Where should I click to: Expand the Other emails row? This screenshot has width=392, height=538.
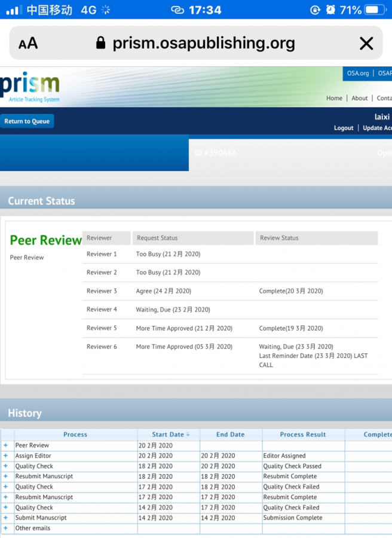click(x=6, y=528)
